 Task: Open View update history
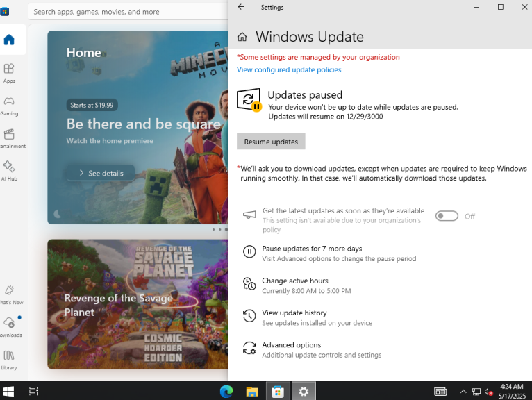[x=294, y=312]
